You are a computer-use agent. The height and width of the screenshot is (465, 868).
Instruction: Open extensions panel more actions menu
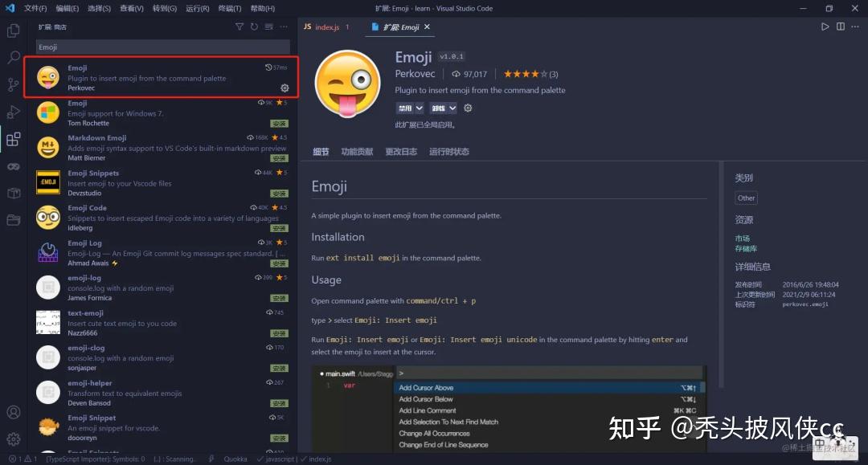[284, 27]
